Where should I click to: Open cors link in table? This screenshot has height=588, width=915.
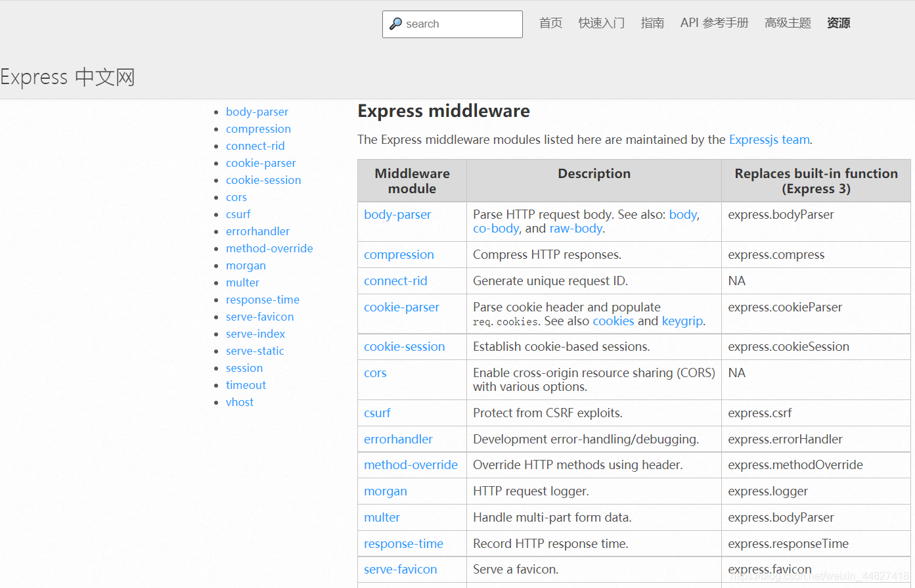[375, 373]
